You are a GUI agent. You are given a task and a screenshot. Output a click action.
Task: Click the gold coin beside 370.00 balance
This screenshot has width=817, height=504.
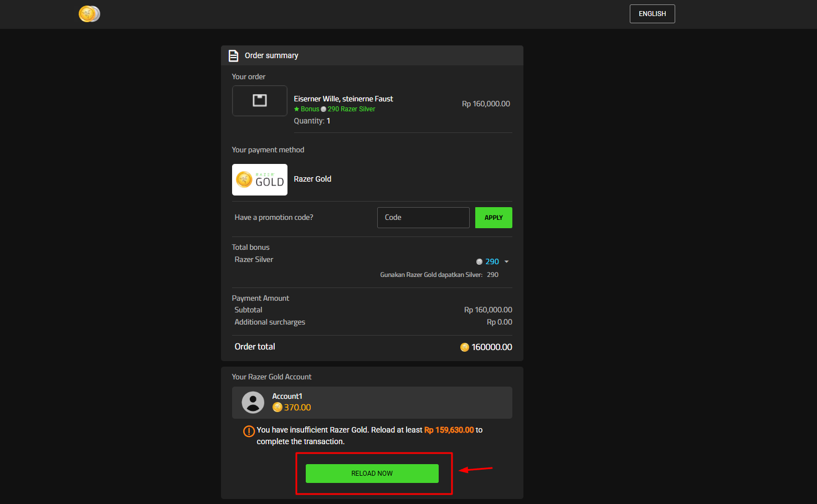278,408
